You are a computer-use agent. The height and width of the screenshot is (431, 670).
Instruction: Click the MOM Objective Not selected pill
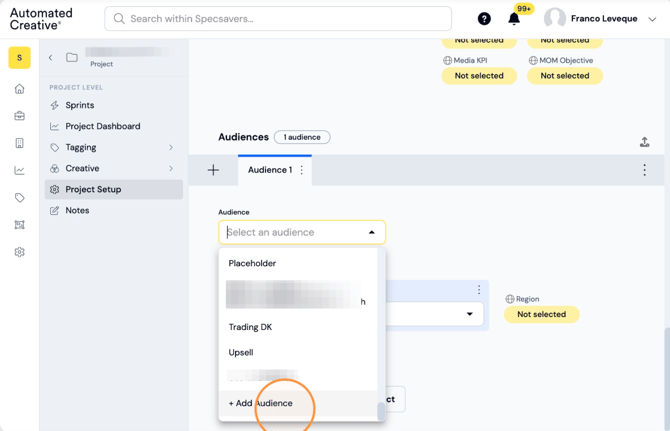[x=565, y=76]
